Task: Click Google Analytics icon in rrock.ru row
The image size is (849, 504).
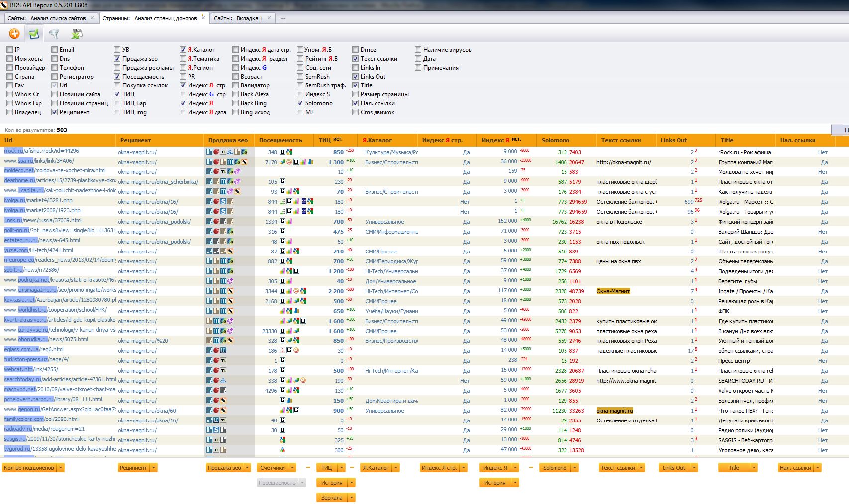Action: (289, 152)
